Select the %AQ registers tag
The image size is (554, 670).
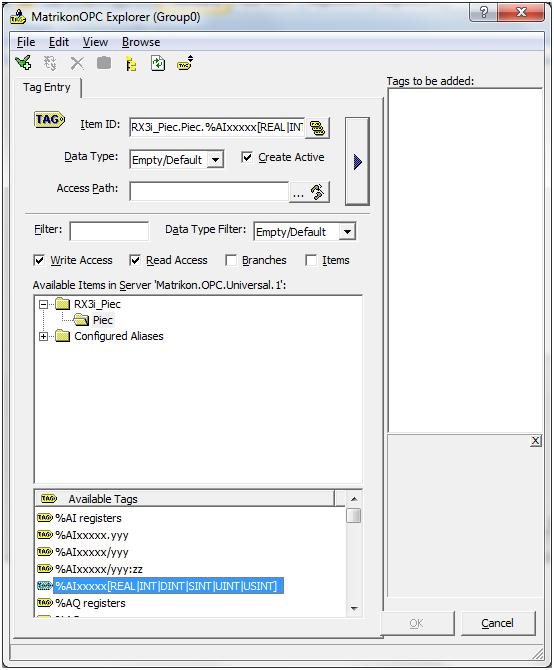point(91,603)
